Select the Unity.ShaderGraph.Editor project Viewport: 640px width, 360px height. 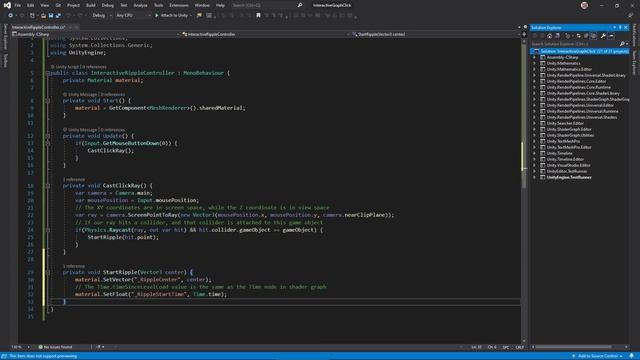(x=569, y=129)
